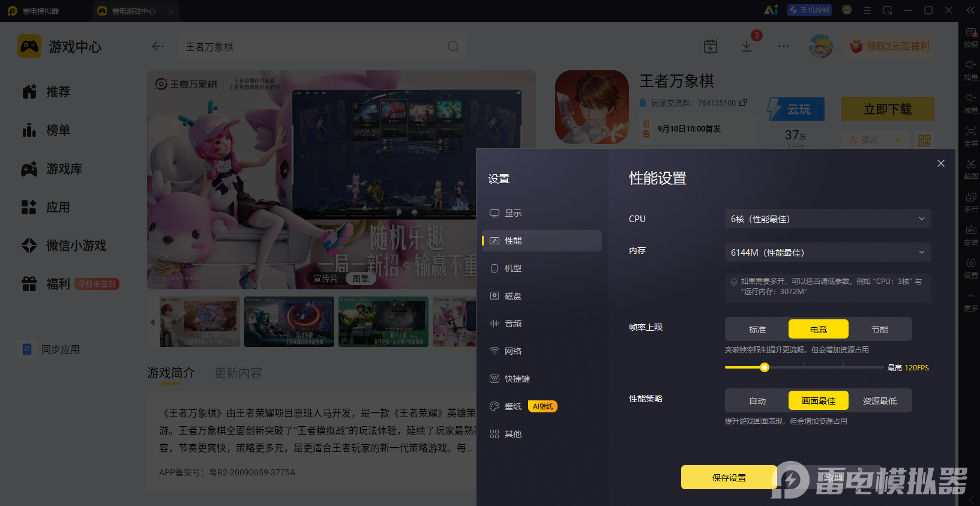Image resolution: width=980 pixels, height=506 pixels.
Task: Claim 领取2元周福利 reward
Action: point(889,46)
